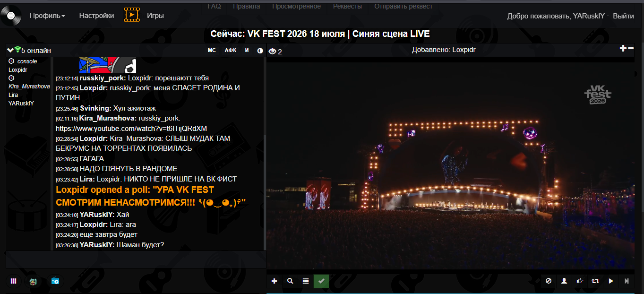Open Настройки in the top navigation
This screenshot has width=644, height=294.
[96, 16]
